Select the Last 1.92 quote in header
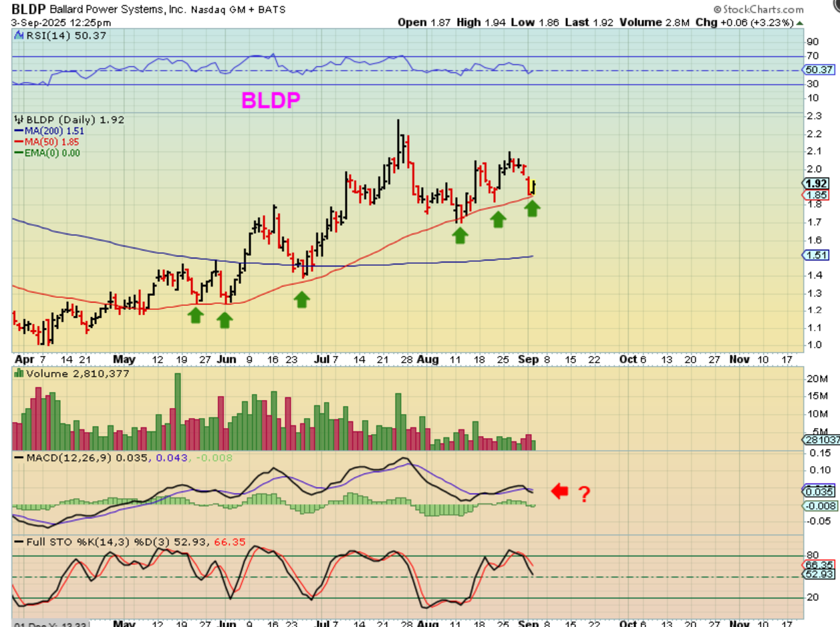The width and height of the screenshot is (840, 627). pos(588,23)
